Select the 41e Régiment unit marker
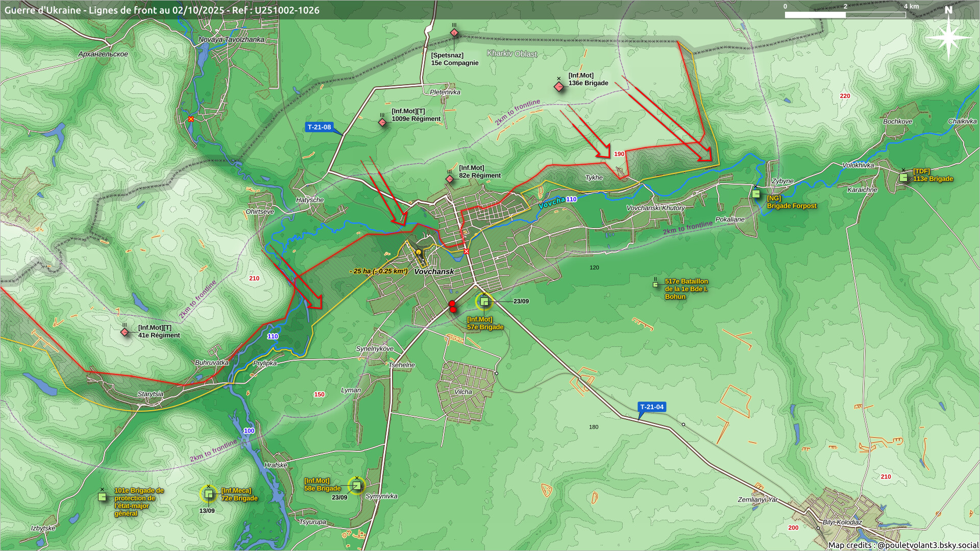The image size is (980, 551). [125, 332]
